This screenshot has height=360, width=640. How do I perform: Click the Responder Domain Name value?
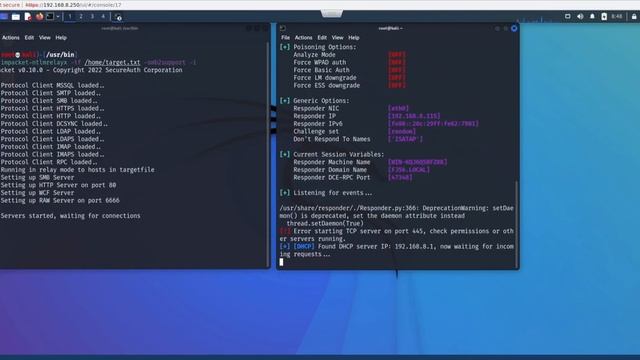(x=409, y=170)
